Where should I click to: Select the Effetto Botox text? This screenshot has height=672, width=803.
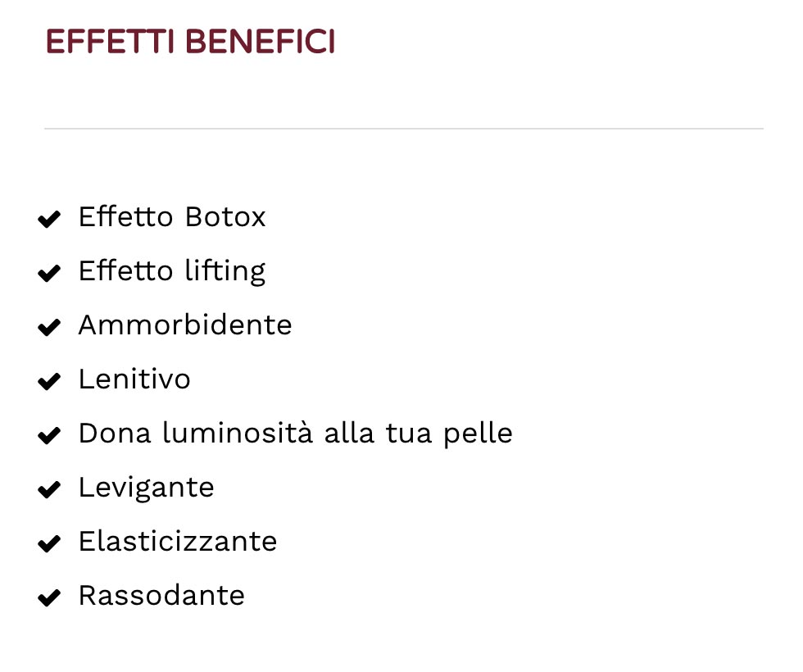click(x=172, y=216)
